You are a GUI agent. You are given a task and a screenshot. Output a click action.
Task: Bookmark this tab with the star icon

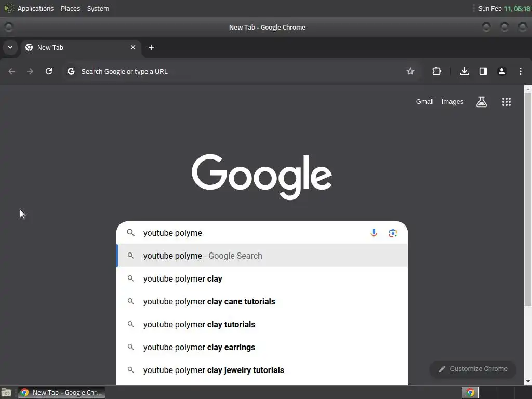(x=410, y=71)
